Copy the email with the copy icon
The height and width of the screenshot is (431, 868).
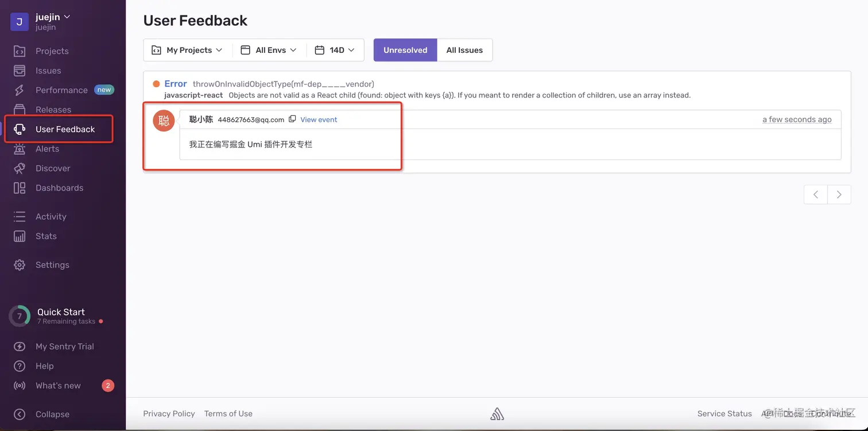292,119
